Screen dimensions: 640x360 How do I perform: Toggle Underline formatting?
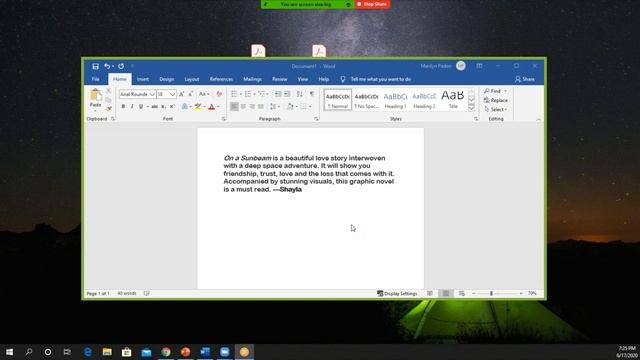(141, 107)
